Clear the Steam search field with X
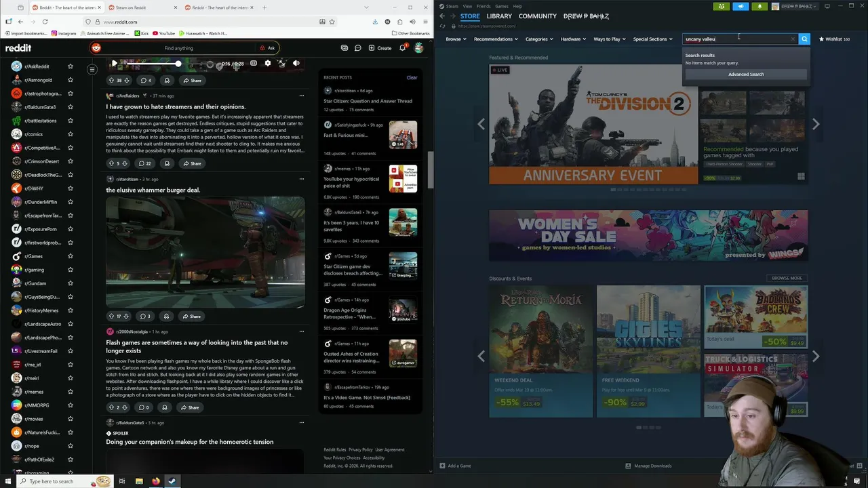The width and height of the screenshot is (868, 488). 793,39
